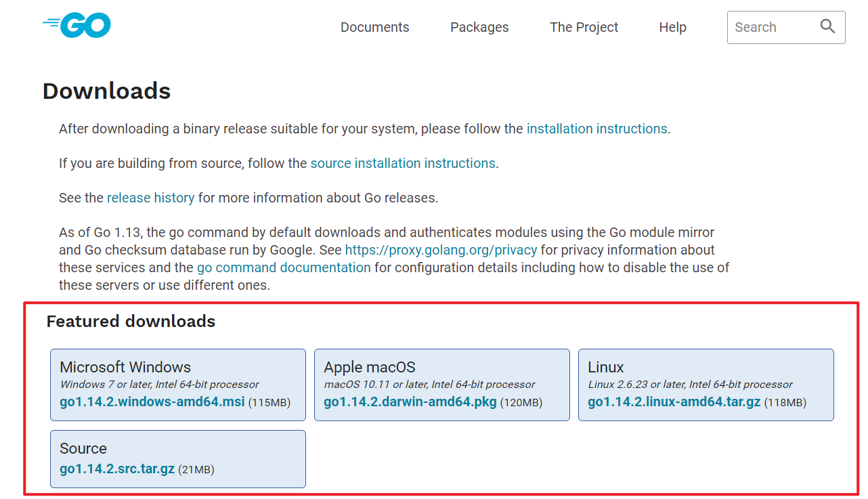Go to The Project page
This screenshot has width=868, height=499.
tap(584, 27)
